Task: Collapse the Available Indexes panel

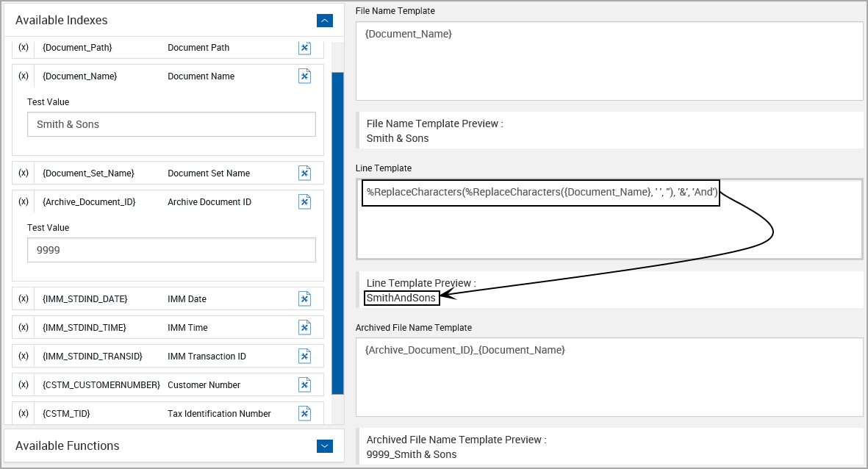Action: (324, 21)
